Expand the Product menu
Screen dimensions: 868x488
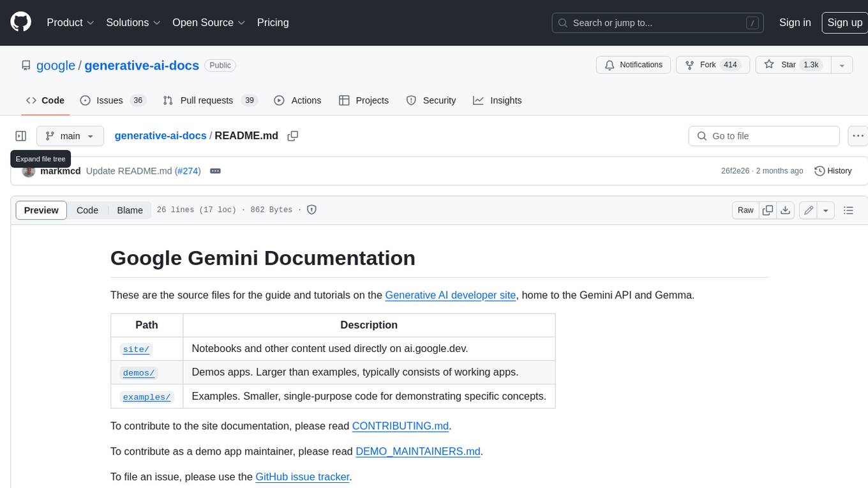(70, 22)
